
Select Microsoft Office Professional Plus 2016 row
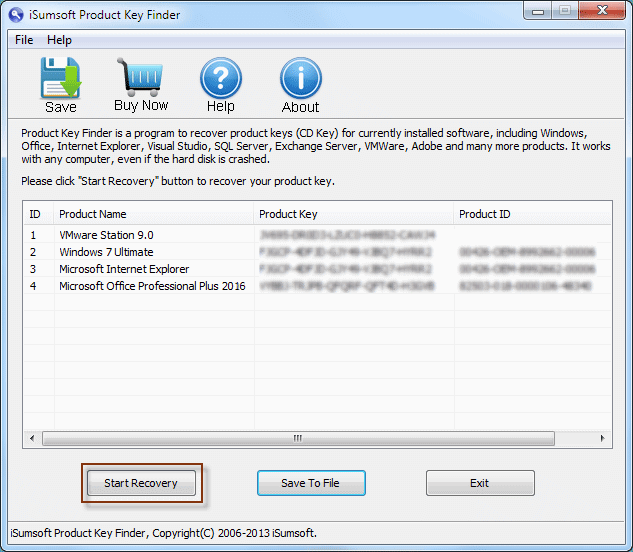[317, 286]
